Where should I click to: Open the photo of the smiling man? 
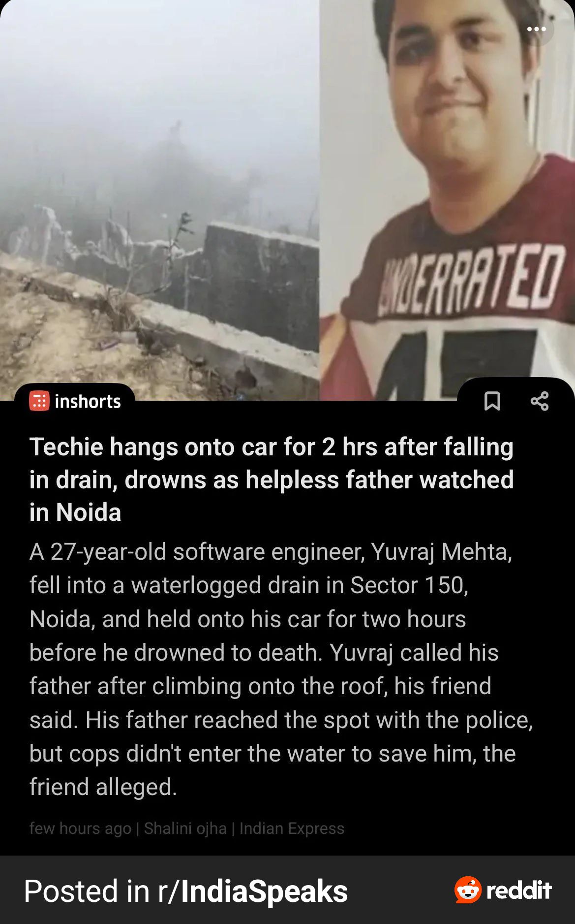click(447, 200)
